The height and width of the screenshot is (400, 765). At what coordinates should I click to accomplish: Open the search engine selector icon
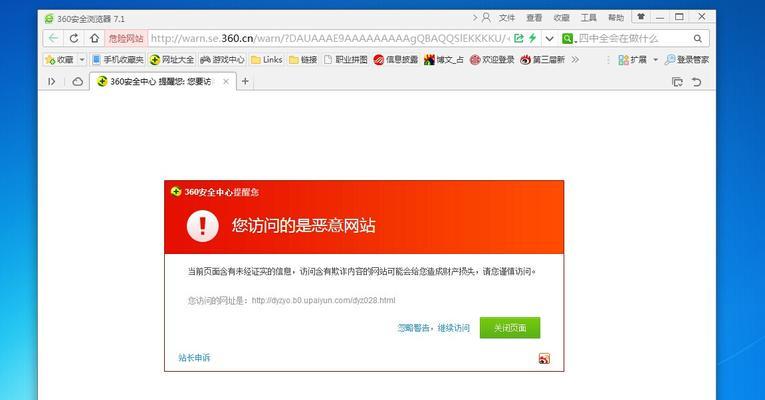pos(568,39)
